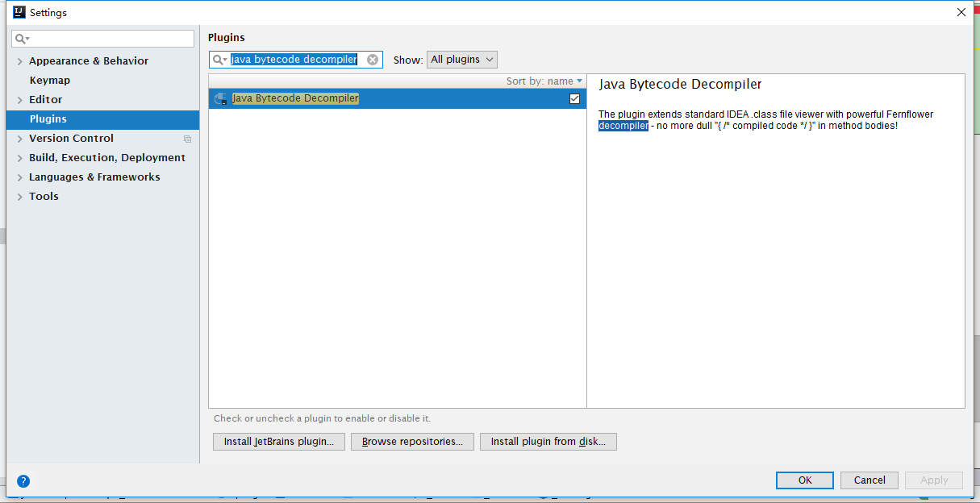The image size is (980, 503).
Task: Click the plugin search magnifier icon
Action: [x=219, y=60]
